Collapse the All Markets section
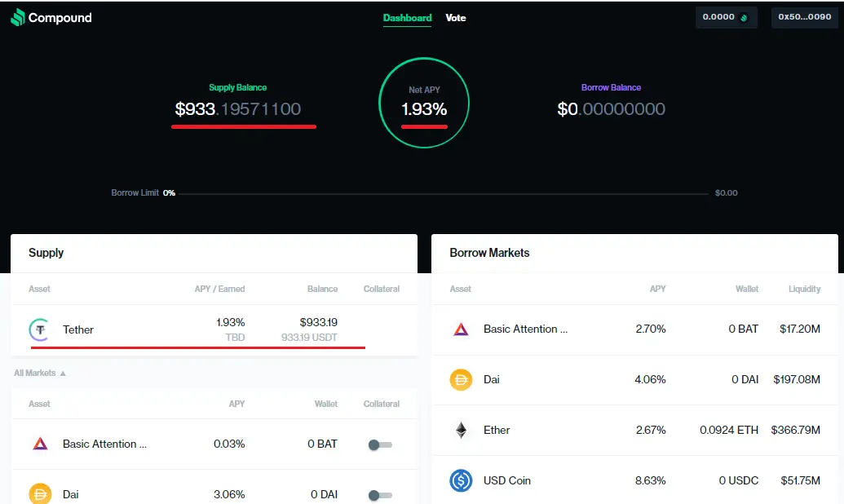 [x=40, y=373]
